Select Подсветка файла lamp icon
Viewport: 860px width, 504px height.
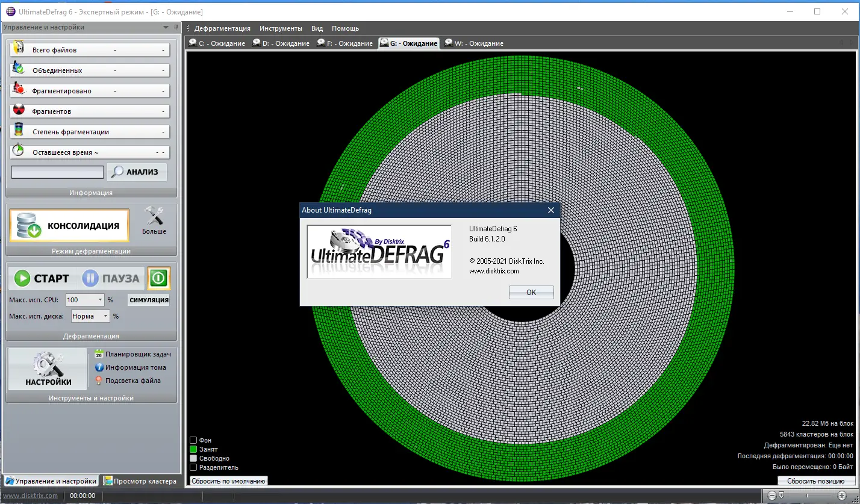(99, 380)
